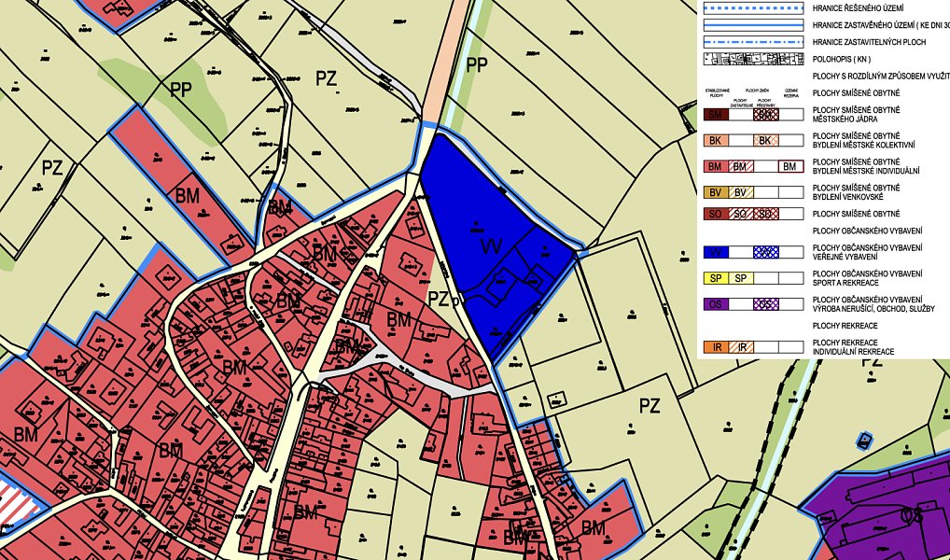Click the VV label on the blue map zone

point(492,246)
